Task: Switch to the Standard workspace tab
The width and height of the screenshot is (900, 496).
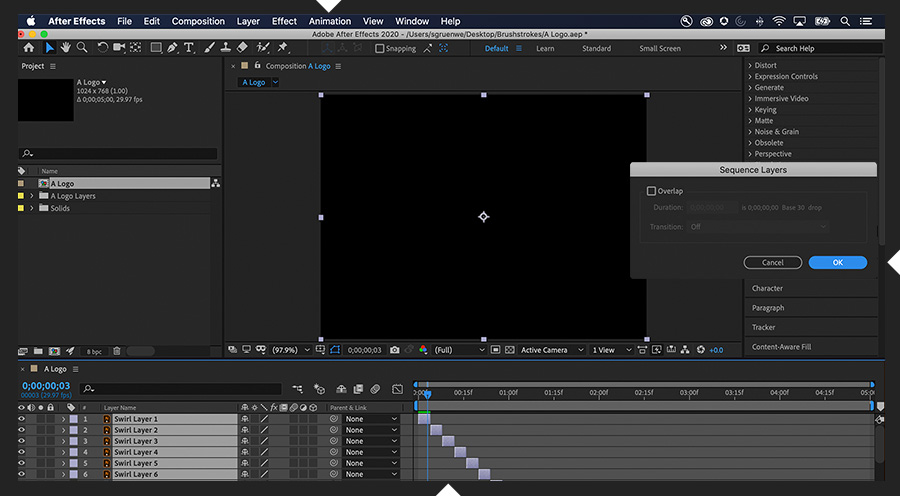Action: pyautogui.click(x=596, y=48)
